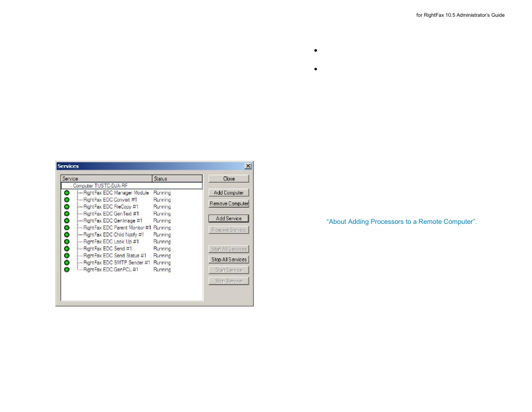The image size is (532, 412).
Task: Click the Status column header
Action: [x=177, y=179]
